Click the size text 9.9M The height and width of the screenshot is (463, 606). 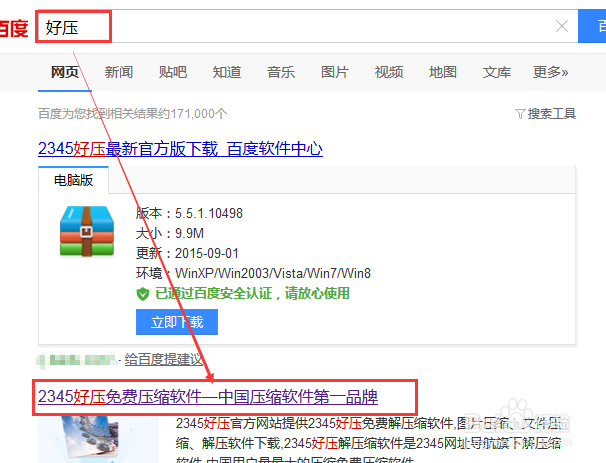[189, 233]
